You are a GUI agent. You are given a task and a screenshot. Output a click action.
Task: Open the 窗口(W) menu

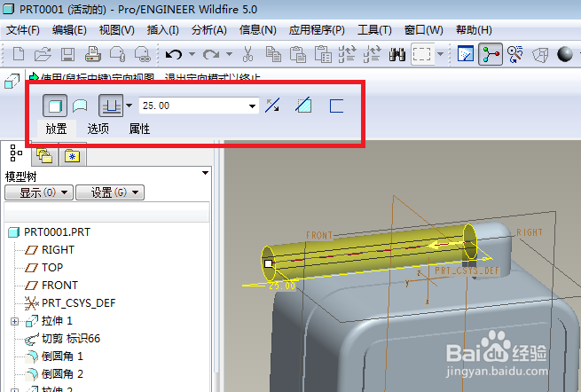click(423, 30)
